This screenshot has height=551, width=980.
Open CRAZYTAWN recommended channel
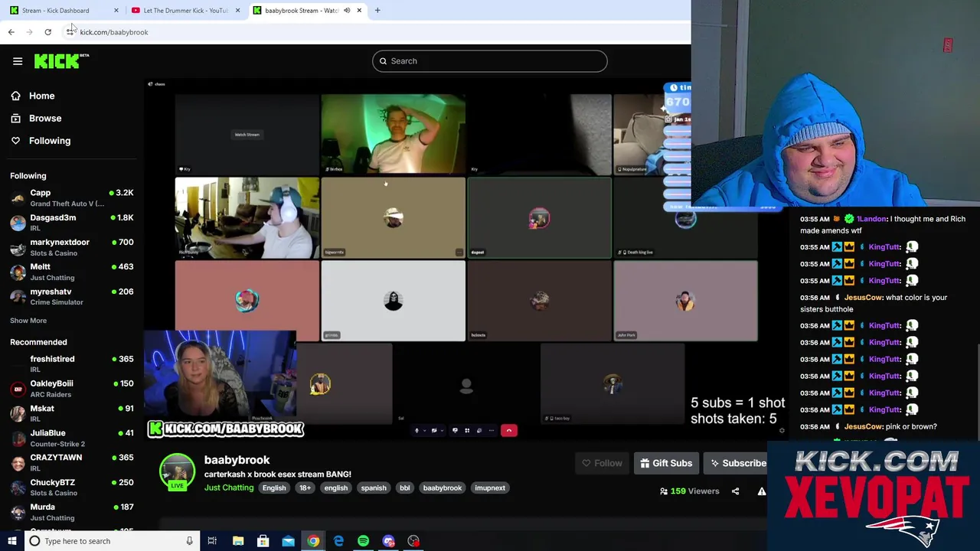[72, 462]
